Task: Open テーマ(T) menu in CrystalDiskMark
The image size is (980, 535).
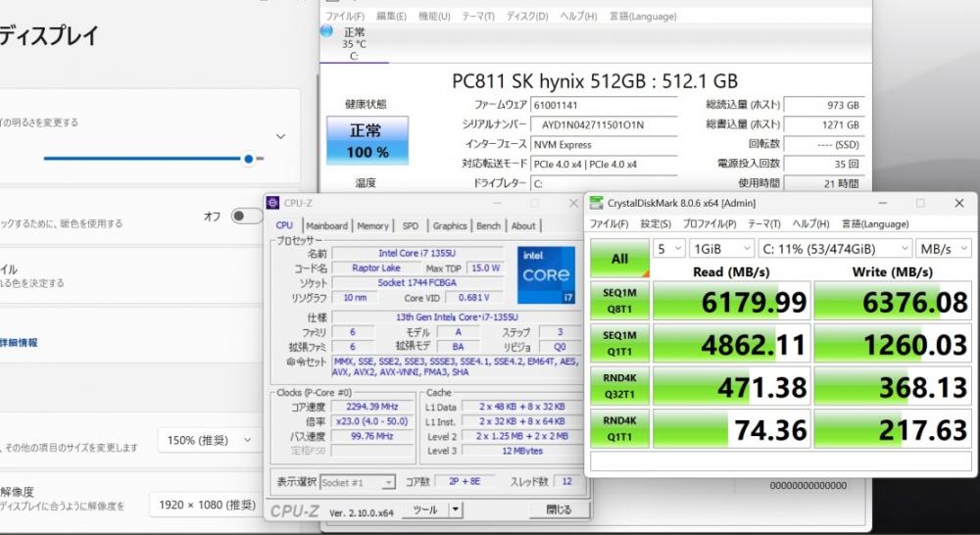Action: click(763, 223)
